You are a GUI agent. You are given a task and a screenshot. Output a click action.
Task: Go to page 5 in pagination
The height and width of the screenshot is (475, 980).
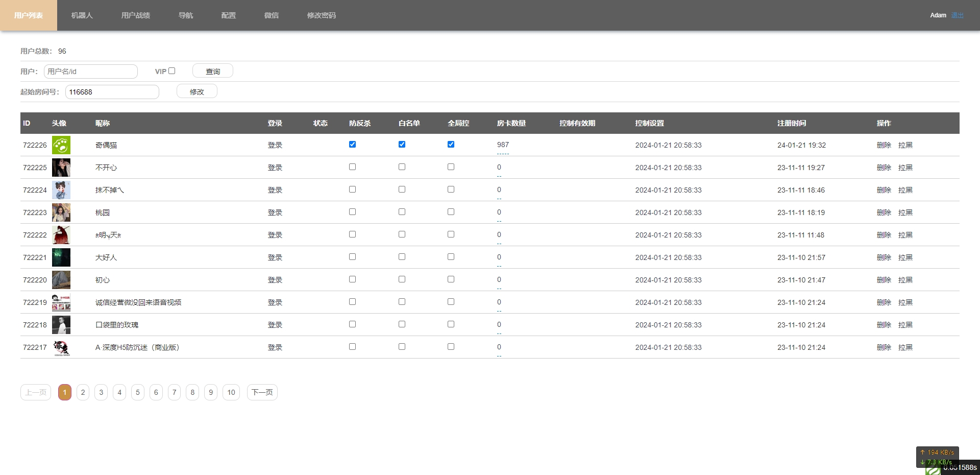coord(137,392)
